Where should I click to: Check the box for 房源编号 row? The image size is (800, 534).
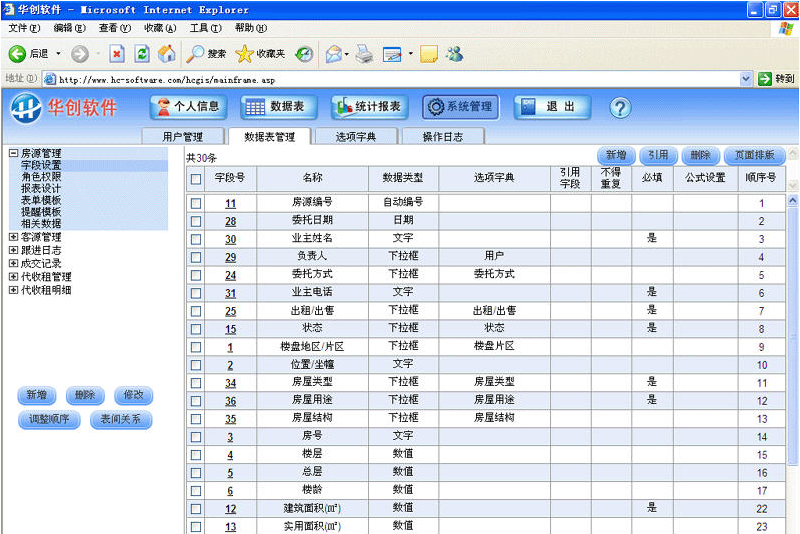click(x=196, y=203)
